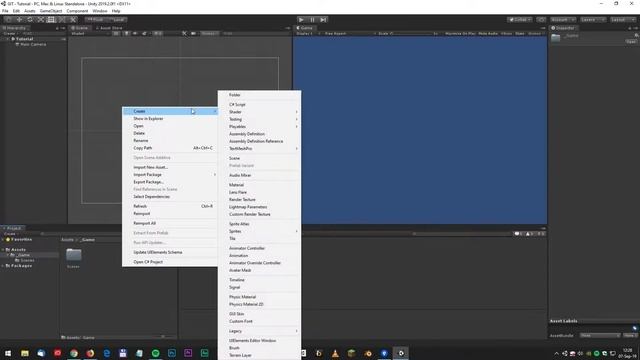
Task: Choose C# Script from the Create submenu
Action: (260, 104)
